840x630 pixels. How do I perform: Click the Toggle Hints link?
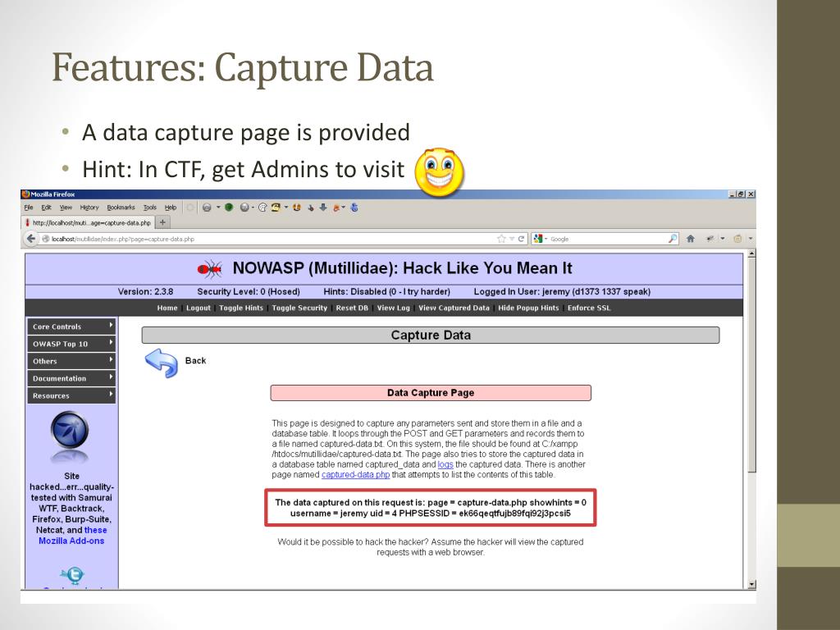241,308
